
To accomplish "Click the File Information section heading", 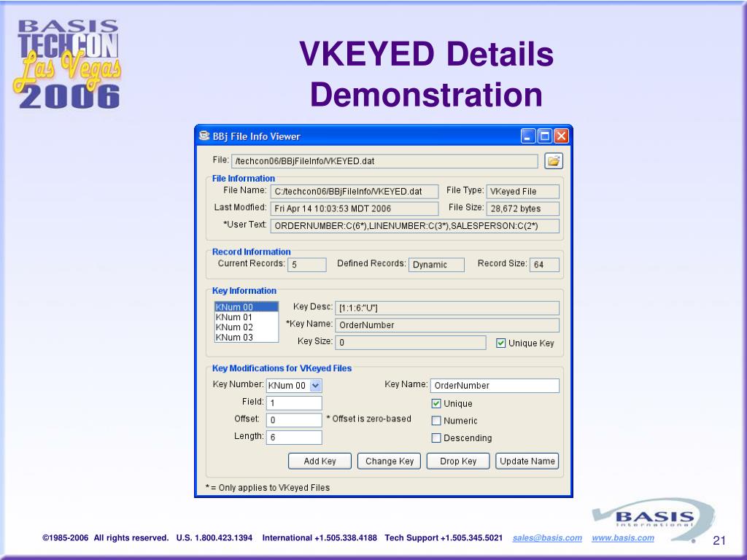I will pyautogui.click(x=244, y=179).
